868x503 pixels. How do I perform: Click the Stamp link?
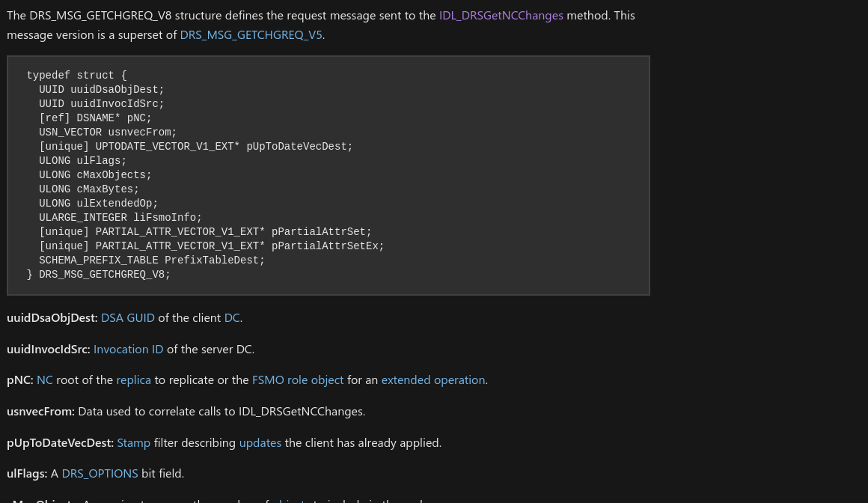133,443
